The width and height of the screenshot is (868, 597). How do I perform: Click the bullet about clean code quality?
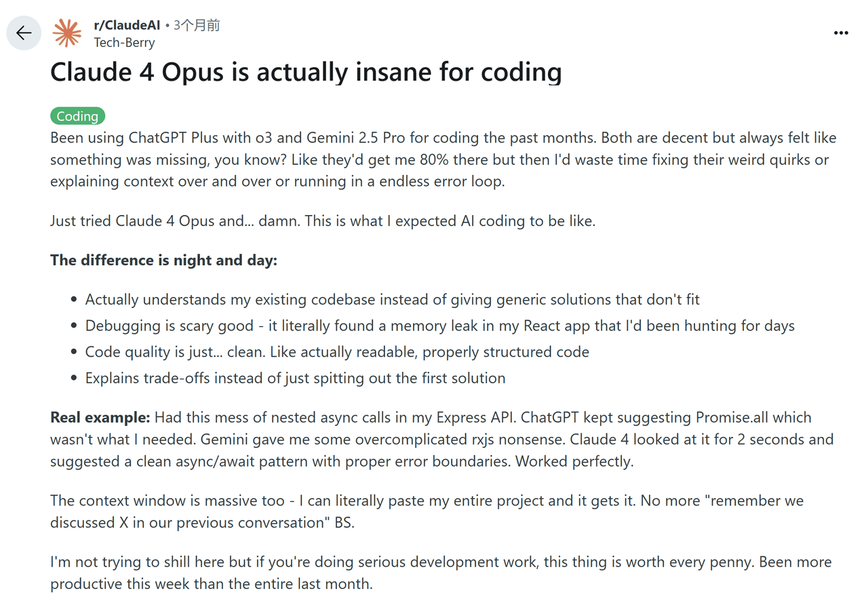point(337,352)
